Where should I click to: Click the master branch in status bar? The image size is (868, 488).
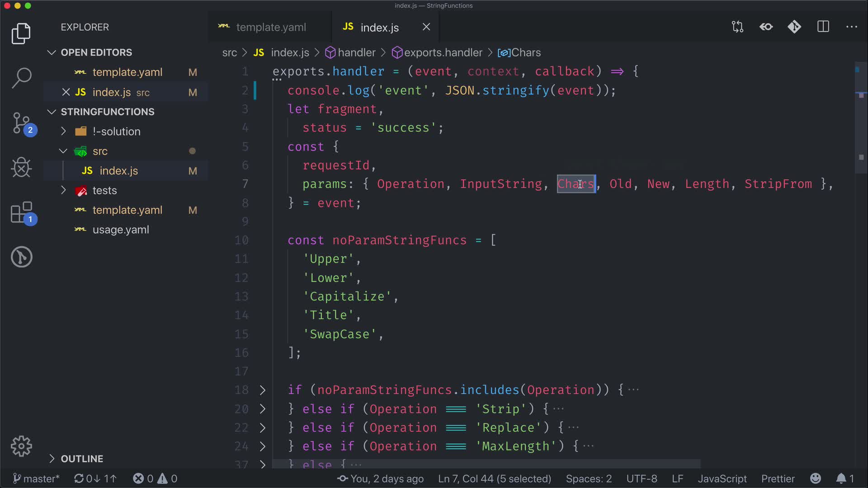(36, 479)
